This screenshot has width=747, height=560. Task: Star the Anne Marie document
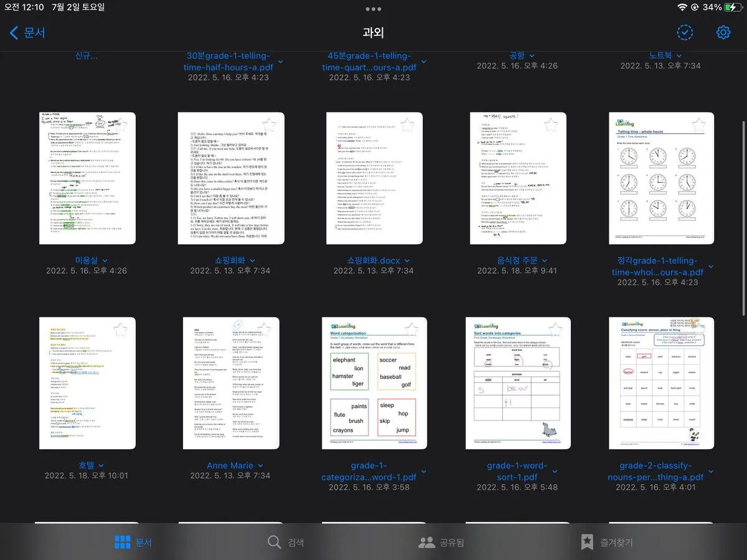(264, 329)
